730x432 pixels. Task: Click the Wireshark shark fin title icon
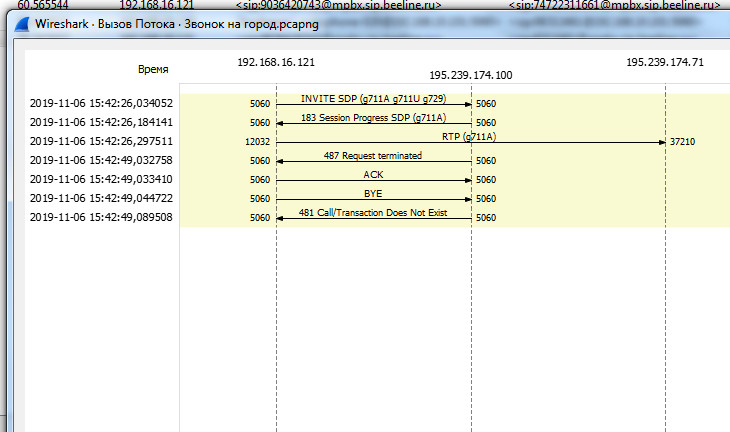pyautogui.click(x=21, y=24)
